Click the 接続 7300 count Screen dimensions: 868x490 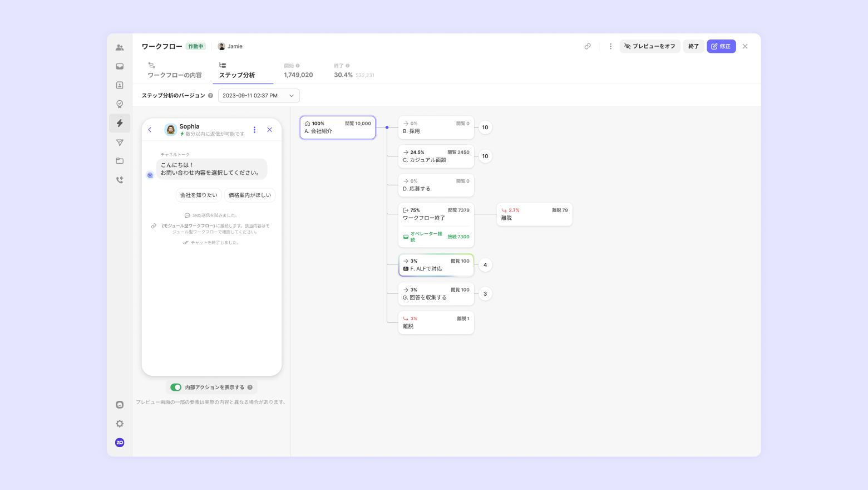pos(458,237)
